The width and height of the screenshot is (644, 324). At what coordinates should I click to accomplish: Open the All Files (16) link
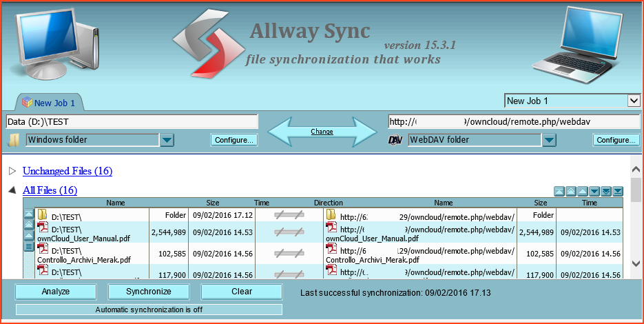pos(50,190)
